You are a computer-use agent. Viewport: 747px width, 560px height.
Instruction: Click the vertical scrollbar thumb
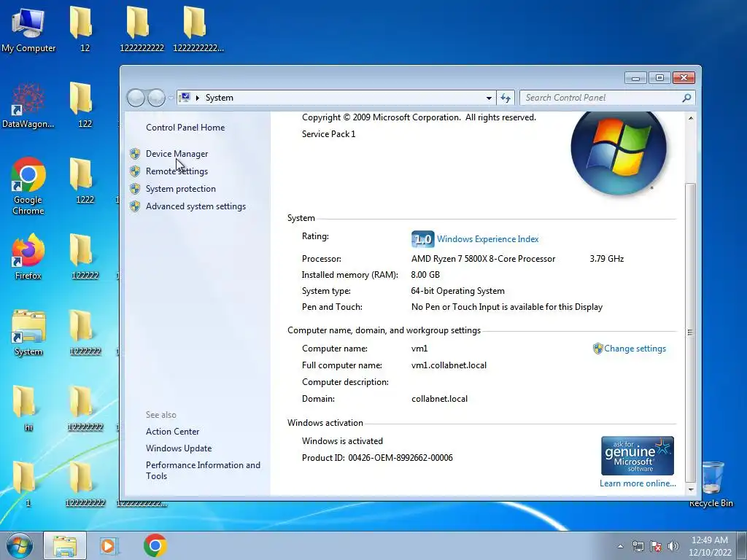click(x=690, y=332)
